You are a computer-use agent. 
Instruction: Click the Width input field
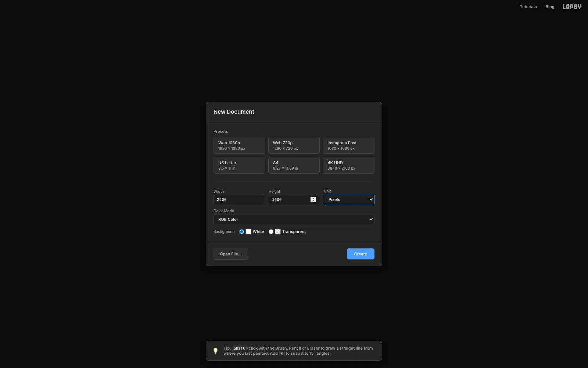coord(239,199)
